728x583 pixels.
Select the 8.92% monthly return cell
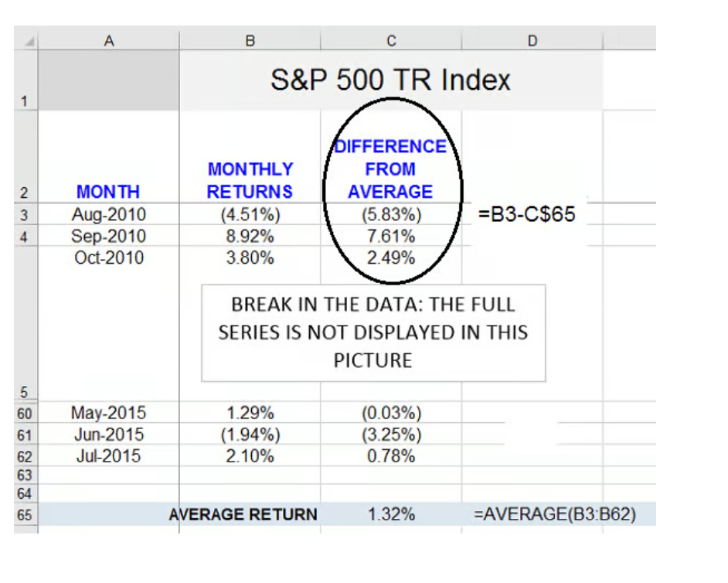(x=250, y=236)
